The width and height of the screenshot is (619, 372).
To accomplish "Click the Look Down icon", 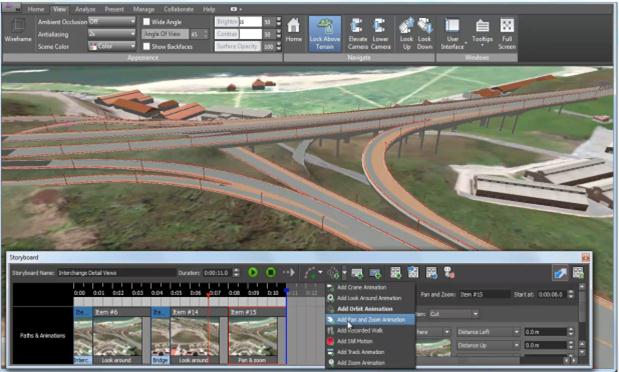I will pos(424,34).
